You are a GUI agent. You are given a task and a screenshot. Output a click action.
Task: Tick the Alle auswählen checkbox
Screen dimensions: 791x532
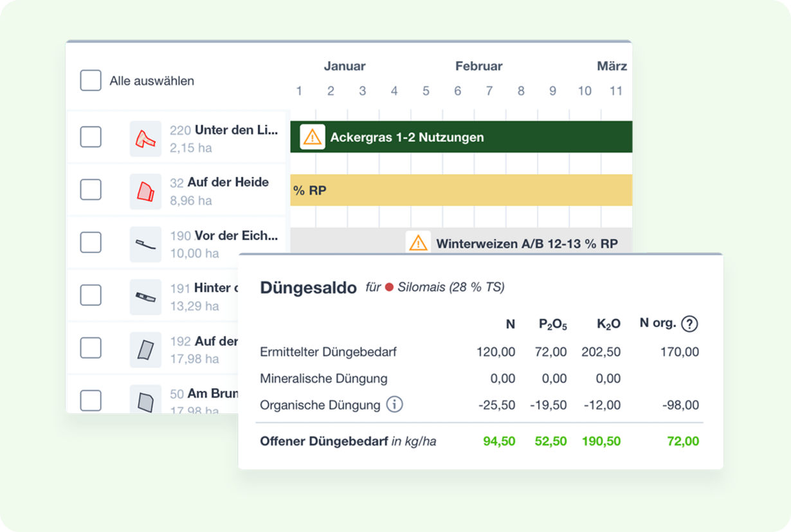coord(91,81)
